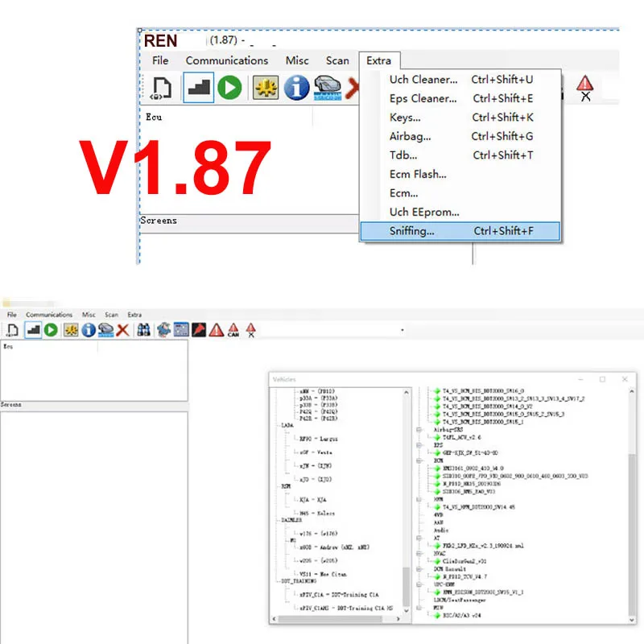
Task: Click the red X icon in lower window toolbar
Action: pyautogui.click(x=122, y=330)
